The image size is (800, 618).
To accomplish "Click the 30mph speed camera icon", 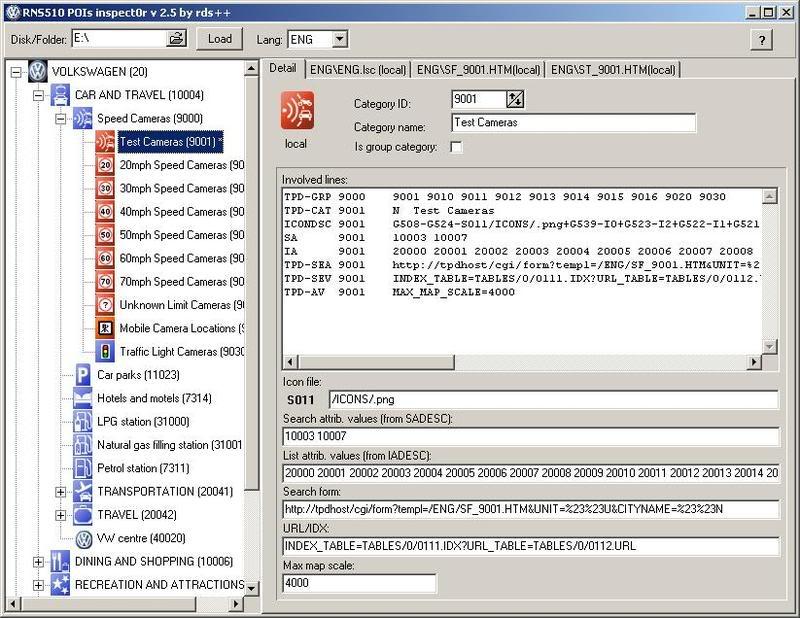I will (x=105, y=188).
